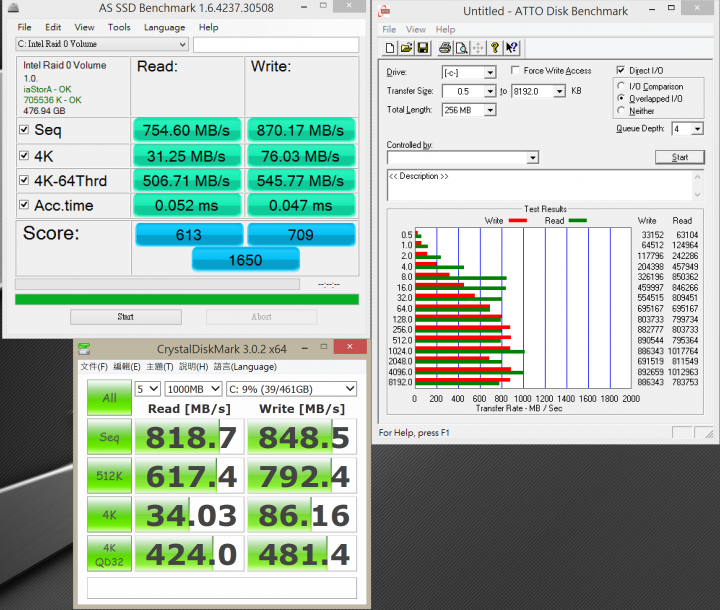The height and width of the screenshot is (610, 720).
Task: Click the green 512K button in CrystalDiskMark
Action: click(109, 476)
